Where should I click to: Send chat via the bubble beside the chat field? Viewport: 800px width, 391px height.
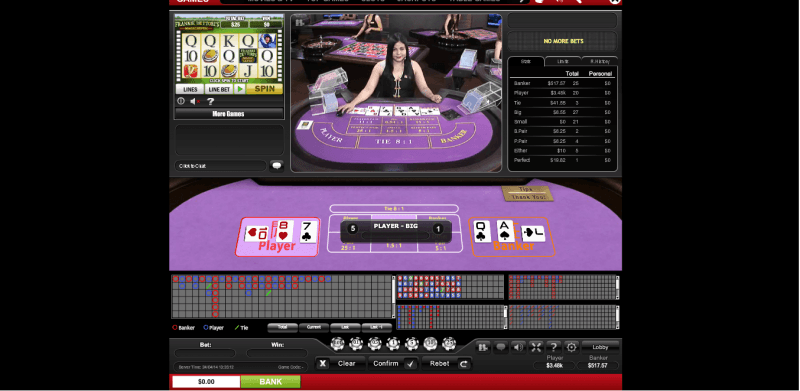coord(276,165)
